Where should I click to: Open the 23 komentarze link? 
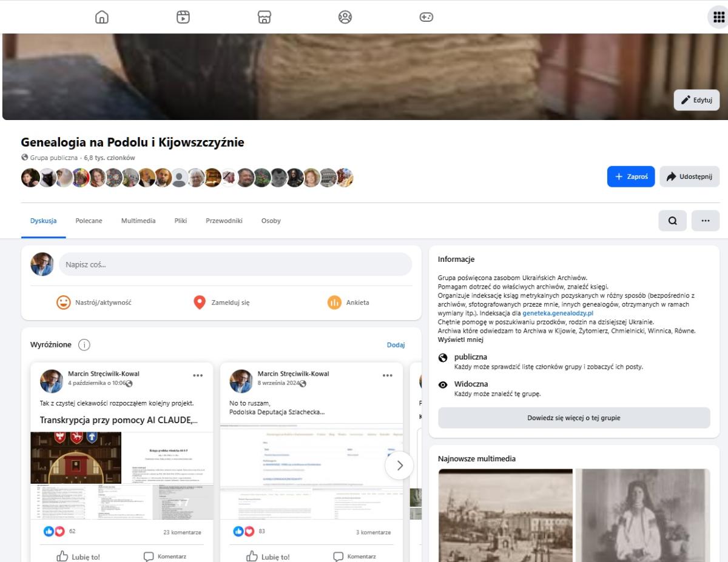point(182,532)
